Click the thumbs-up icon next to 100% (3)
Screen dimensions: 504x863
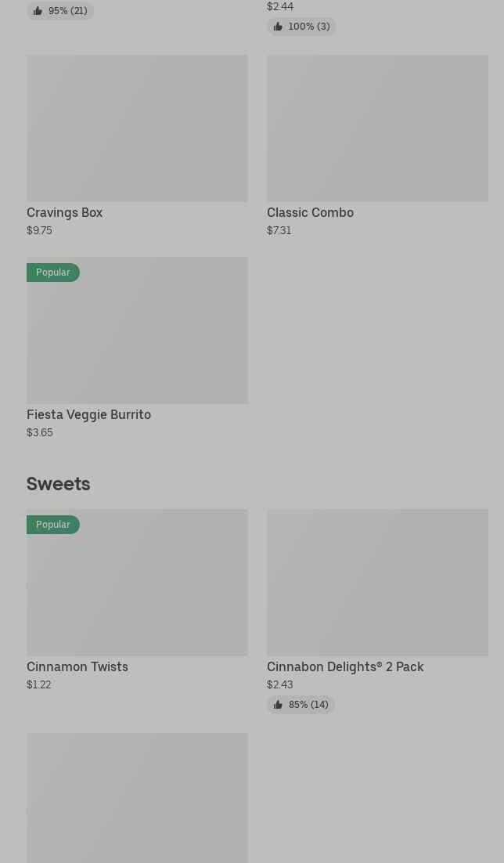[x=278, y=27]
